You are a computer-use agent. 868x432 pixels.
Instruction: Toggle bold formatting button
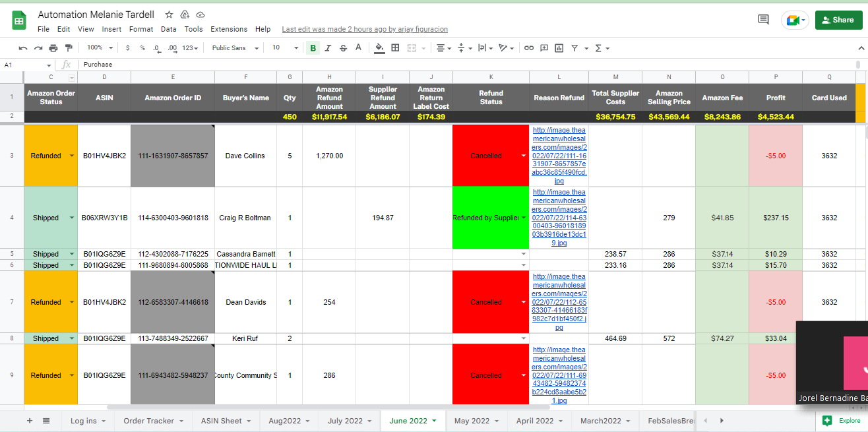(313, 48)
